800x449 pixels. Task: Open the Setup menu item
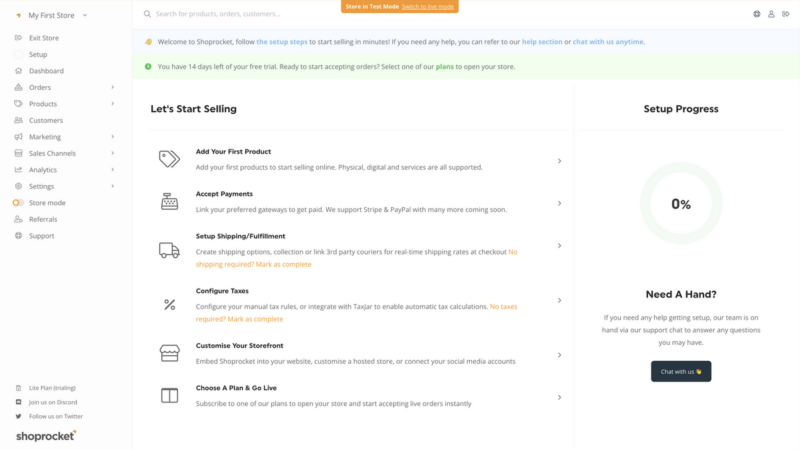point(38,54)
